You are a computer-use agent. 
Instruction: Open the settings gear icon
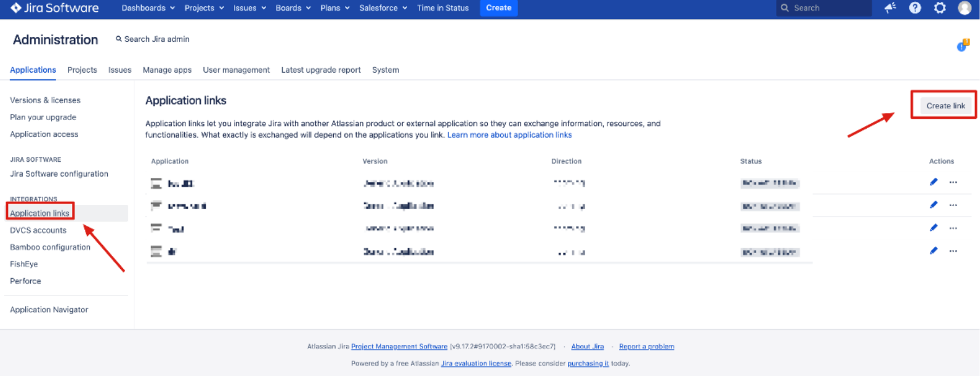(939, 8)
